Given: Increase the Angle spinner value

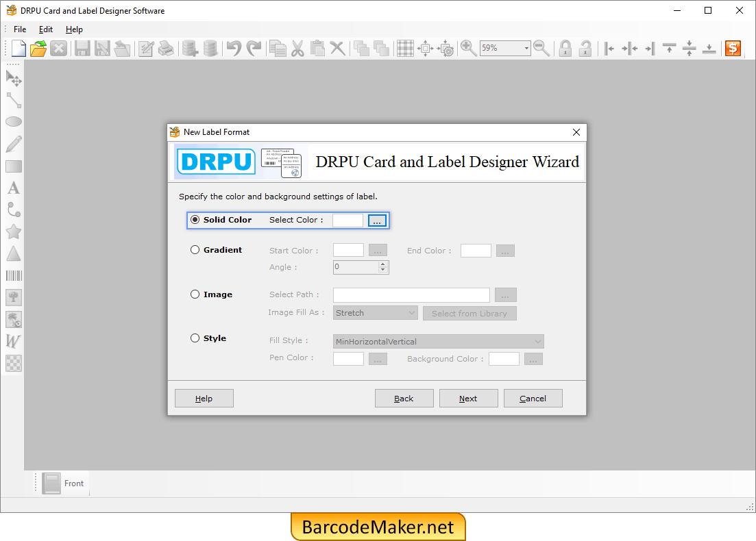Looking at the screenshot, I should [x=383, y=264].
